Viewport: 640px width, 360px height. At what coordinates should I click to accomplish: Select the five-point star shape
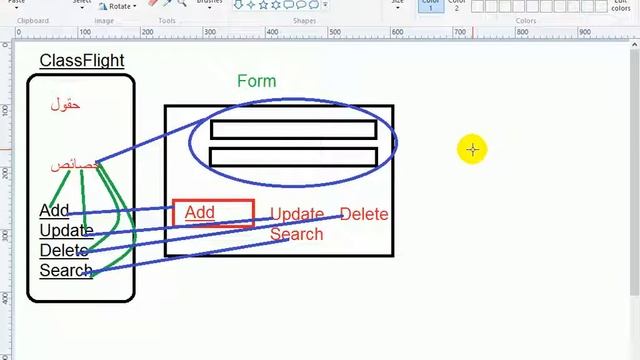point(264,4)
